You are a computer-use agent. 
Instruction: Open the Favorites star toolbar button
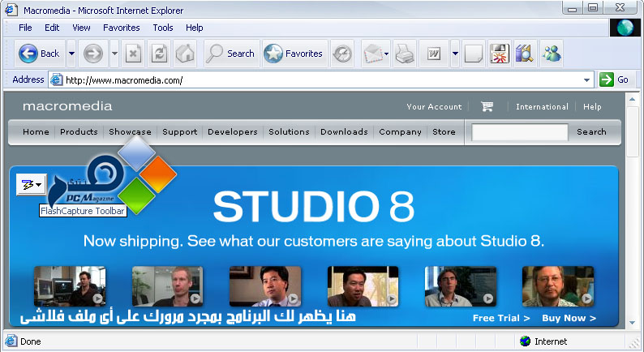coord(294,54)
